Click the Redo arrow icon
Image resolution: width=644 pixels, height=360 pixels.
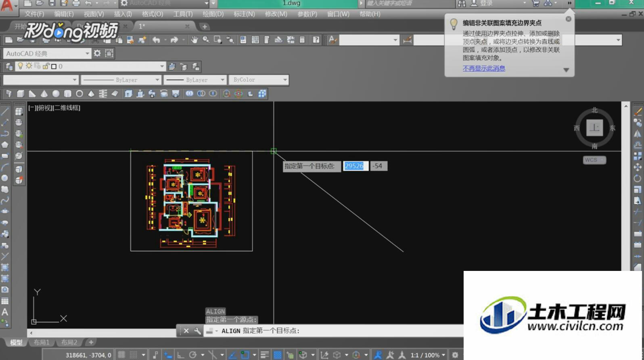(x=174, y=40)
